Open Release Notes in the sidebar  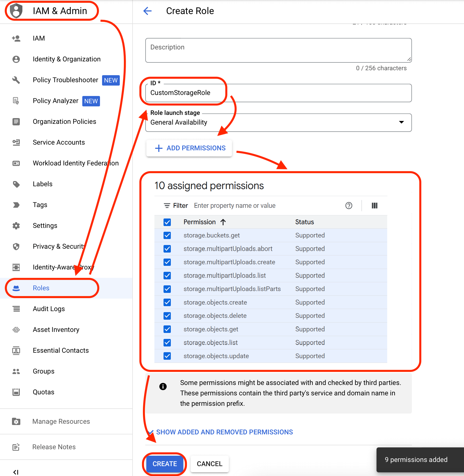54,447
